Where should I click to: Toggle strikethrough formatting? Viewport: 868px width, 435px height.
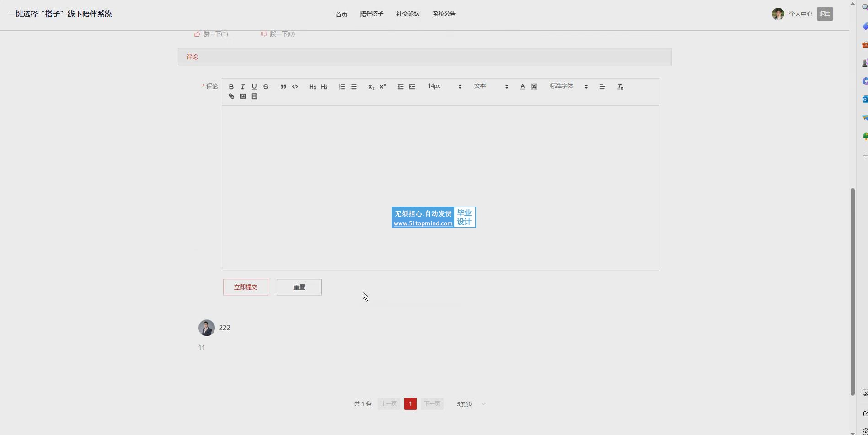(x=266, y=87)
